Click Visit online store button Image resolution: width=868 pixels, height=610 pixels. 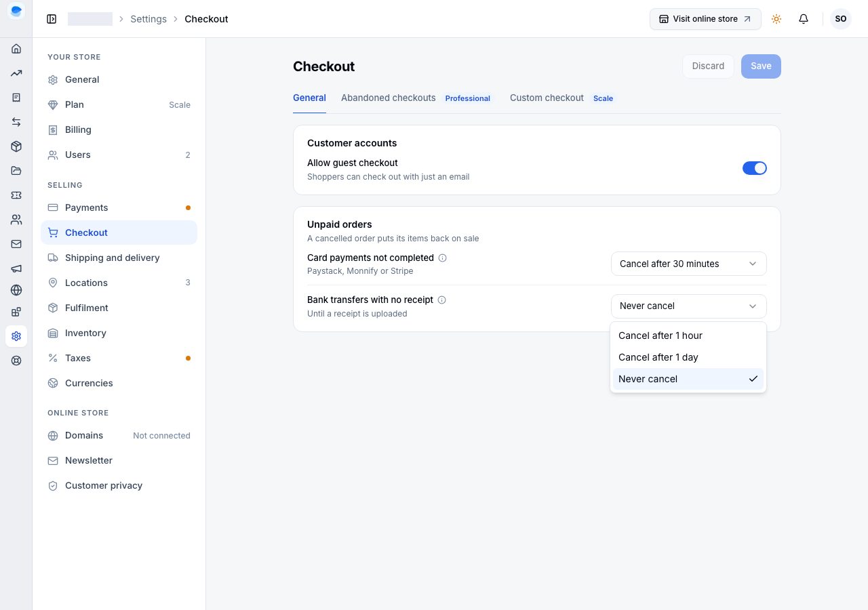coord(705,19)
